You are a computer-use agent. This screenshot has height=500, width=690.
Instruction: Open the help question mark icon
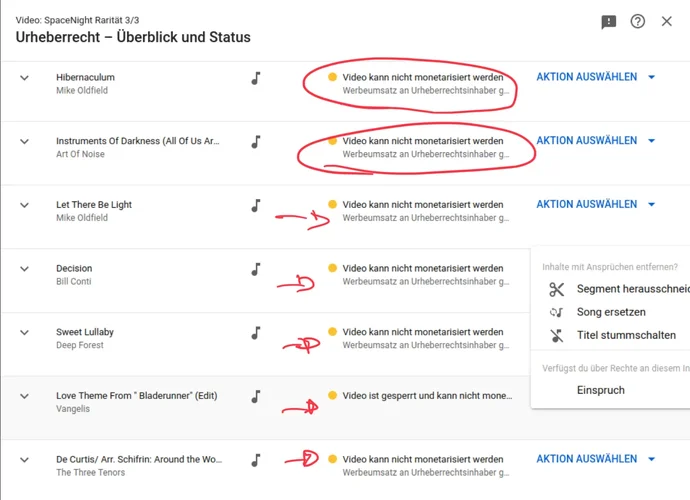point(638,22)
